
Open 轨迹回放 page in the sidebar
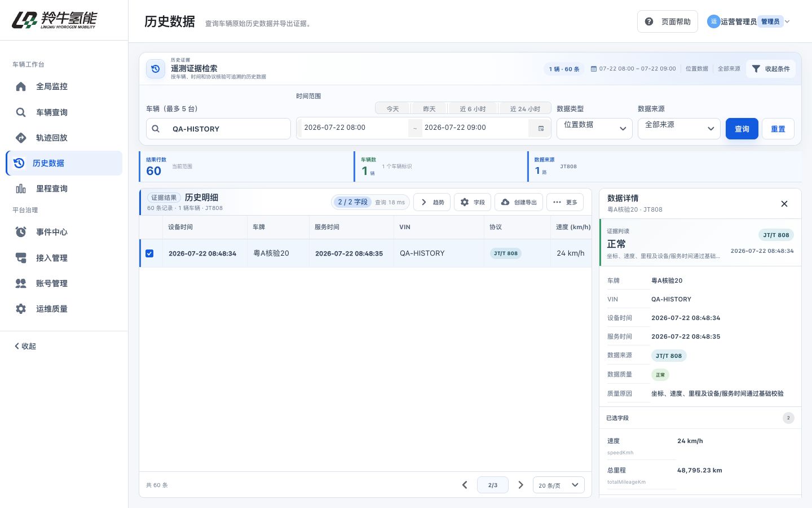64,138
